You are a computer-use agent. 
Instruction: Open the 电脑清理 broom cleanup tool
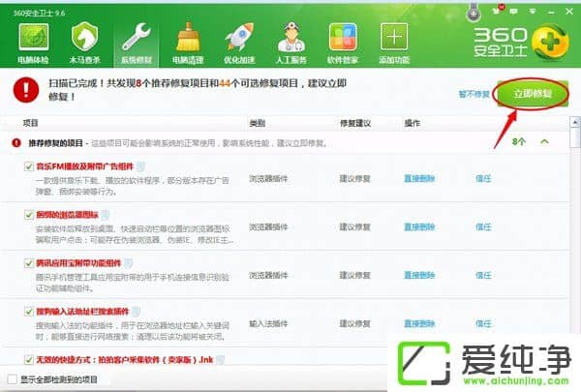pyautogui.click(x=188, y=44)
